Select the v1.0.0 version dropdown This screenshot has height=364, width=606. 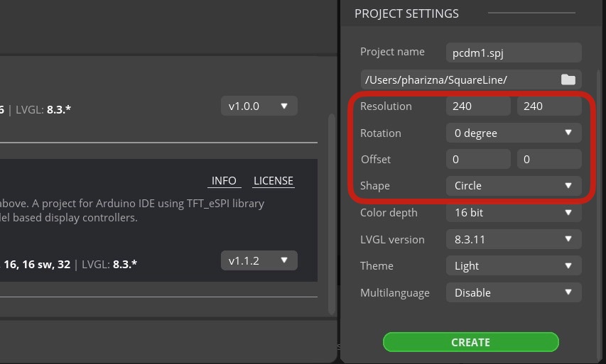click(x=259, y=106)
